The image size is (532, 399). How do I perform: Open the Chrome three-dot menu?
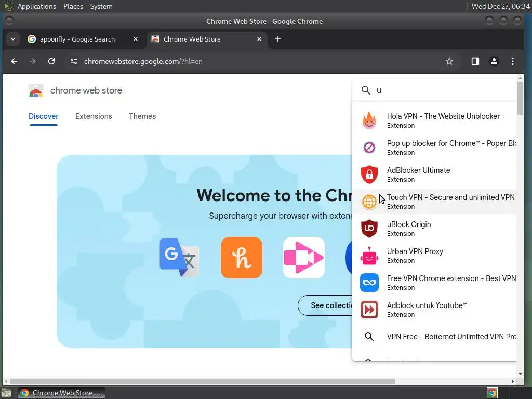click(513, 61)
